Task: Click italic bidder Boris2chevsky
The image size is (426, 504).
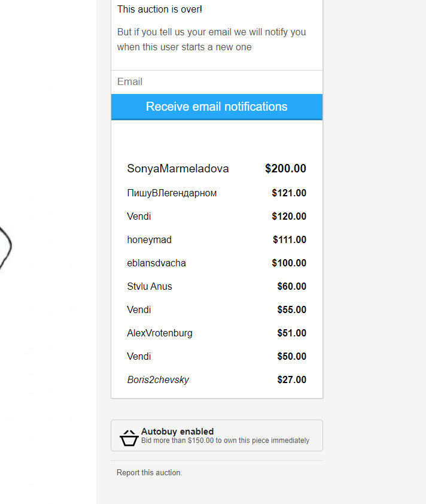Action: 158,380
